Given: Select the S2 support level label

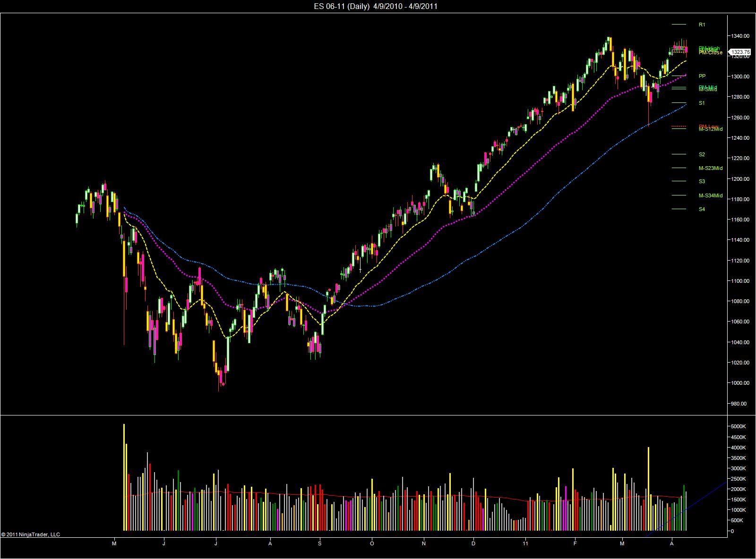Looking at the screenshot, I should [702, 154].
